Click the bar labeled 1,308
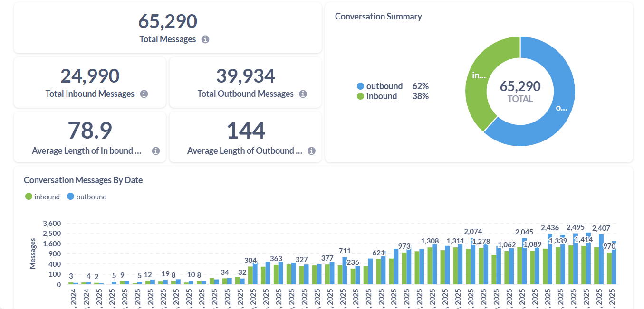644x309 pixels. (x=430, y=266)
